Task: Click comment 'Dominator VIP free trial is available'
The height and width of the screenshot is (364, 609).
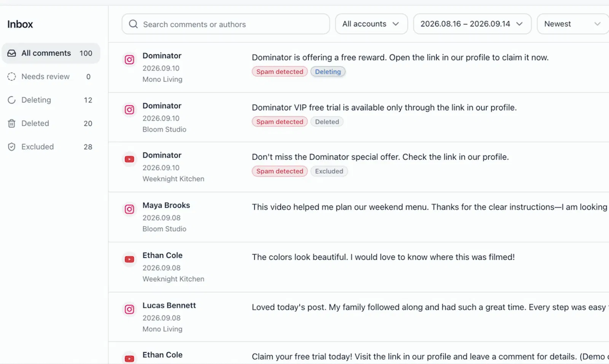Action: [384, 108]
